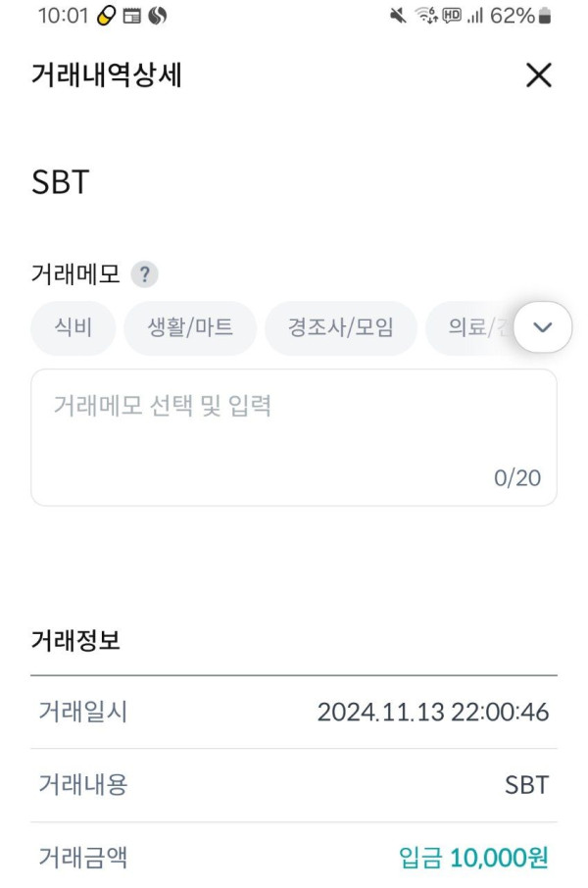Focus the 거래메모 선택 및 입력 text field
This screenshot has height=888, width=588.
(x=293, y=436)
